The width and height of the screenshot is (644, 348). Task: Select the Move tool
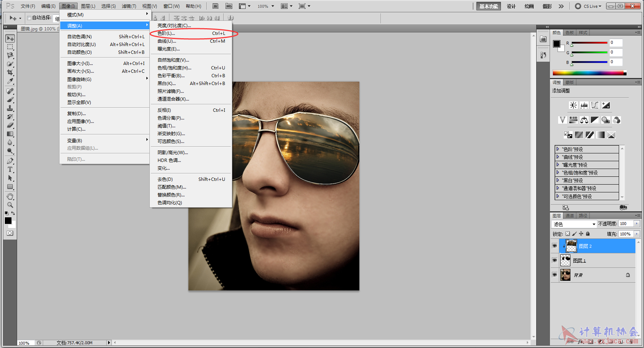[10, 39]
